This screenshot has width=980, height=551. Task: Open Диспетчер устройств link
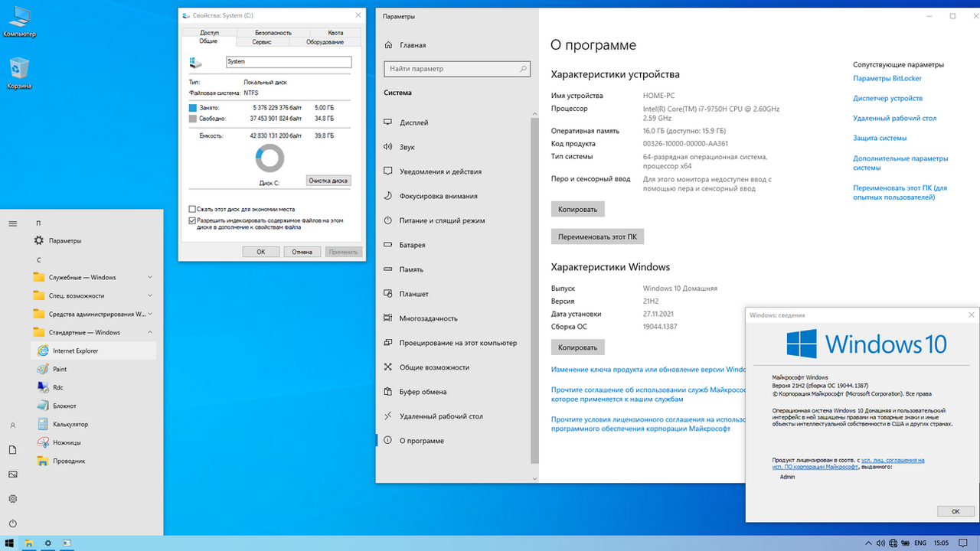[x=887, y=99]
